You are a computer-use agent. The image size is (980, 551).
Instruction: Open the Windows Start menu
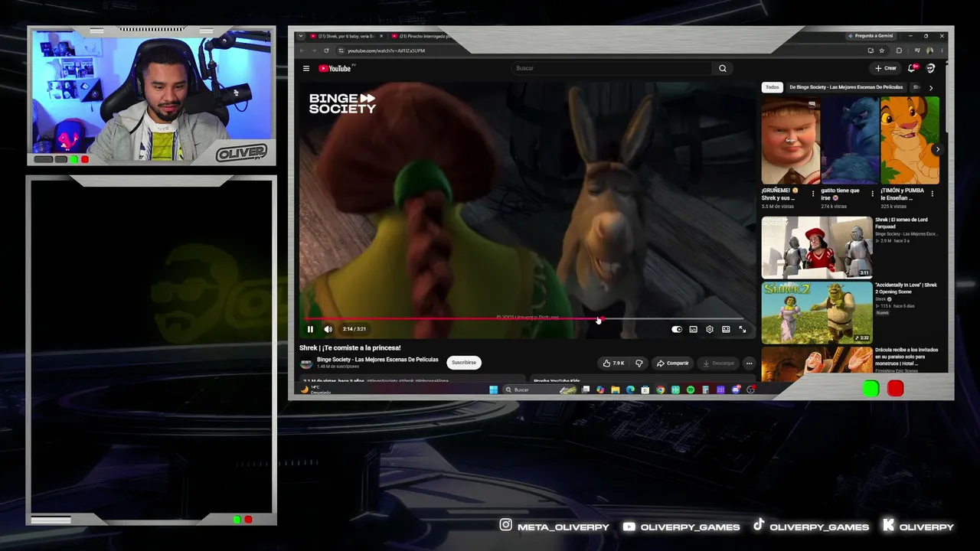[494, 390]
